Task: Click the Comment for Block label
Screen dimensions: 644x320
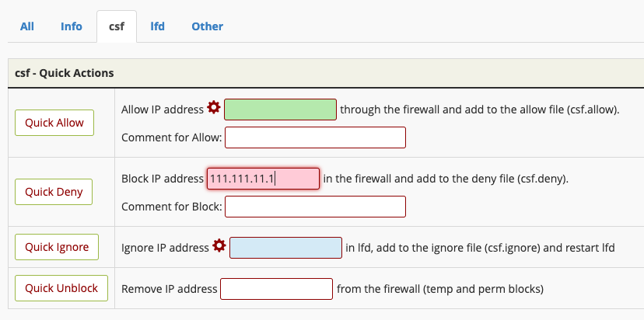Action: click(172, 207)
